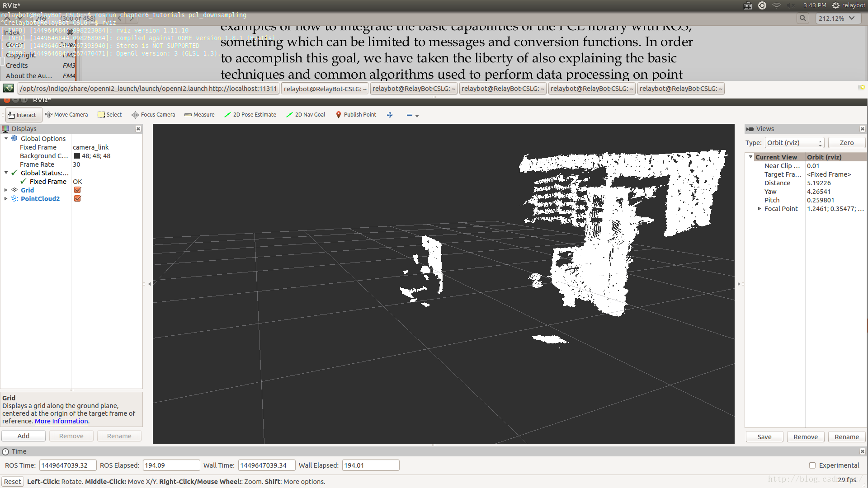Click the Time panel clock icon

point(5,451)
